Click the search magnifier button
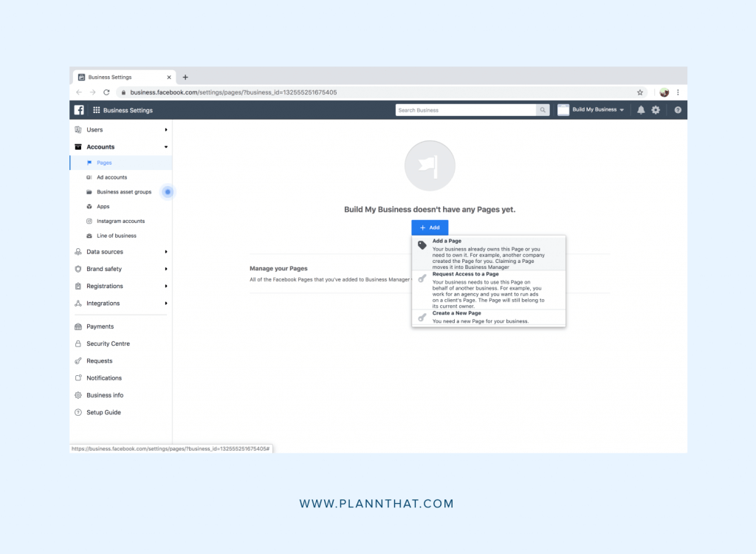The width and height of the screenshot is (756, 554). (x=543, y=110)
